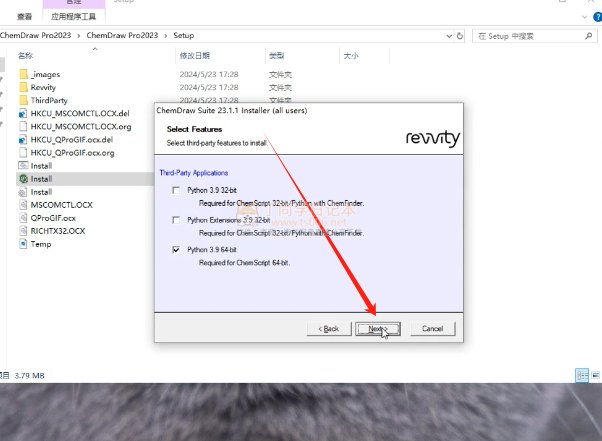Click the highlighted Install application icon
Image resolution: width=602 pixels, height=441 pixels.
23,179
